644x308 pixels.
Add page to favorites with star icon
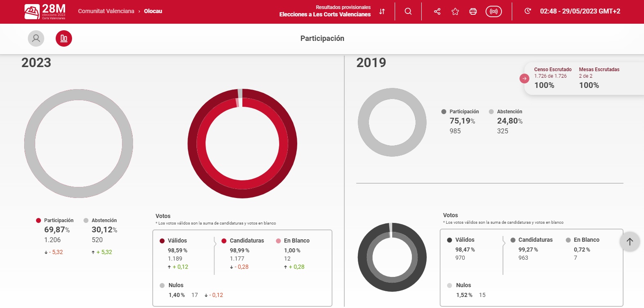coord(455,11)
